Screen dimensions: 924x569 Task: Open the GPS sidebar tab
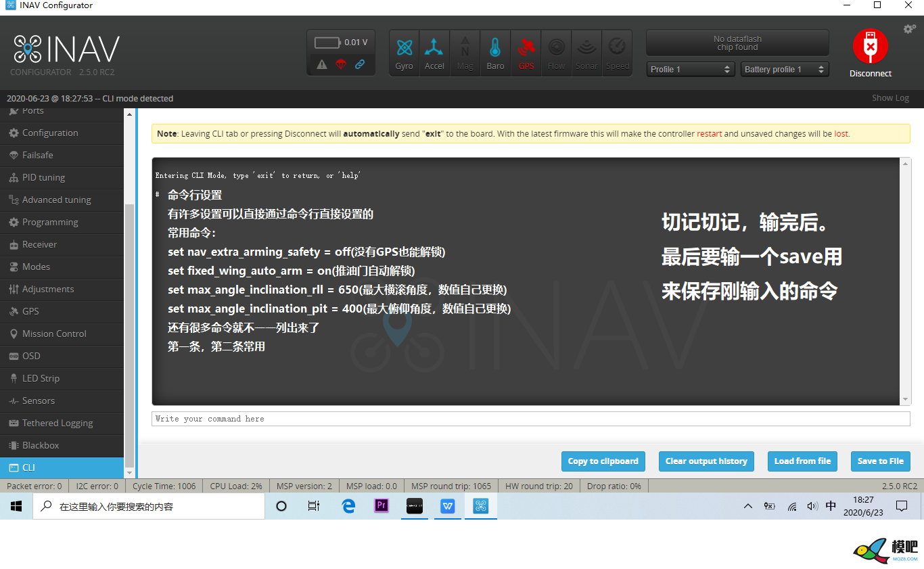(62, 311)
